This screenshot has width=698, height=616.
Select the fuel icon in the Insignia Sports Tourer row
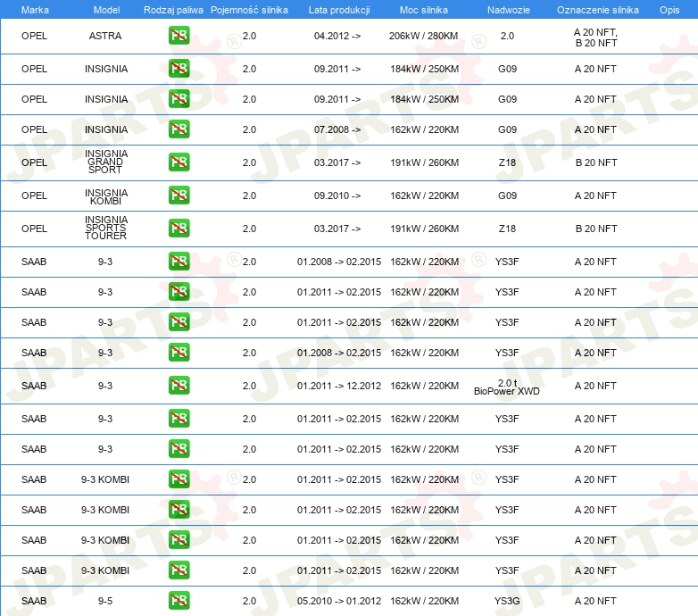[x=179, y=229]
